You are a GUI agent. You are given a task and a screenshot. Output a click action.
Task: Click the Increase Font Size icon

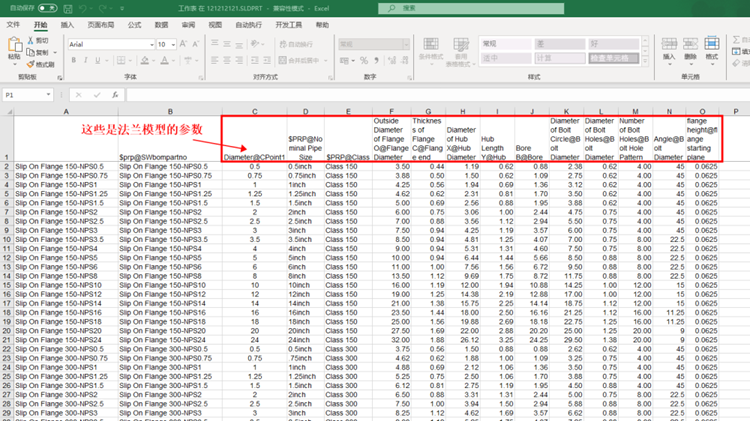(x=183, y=44)
